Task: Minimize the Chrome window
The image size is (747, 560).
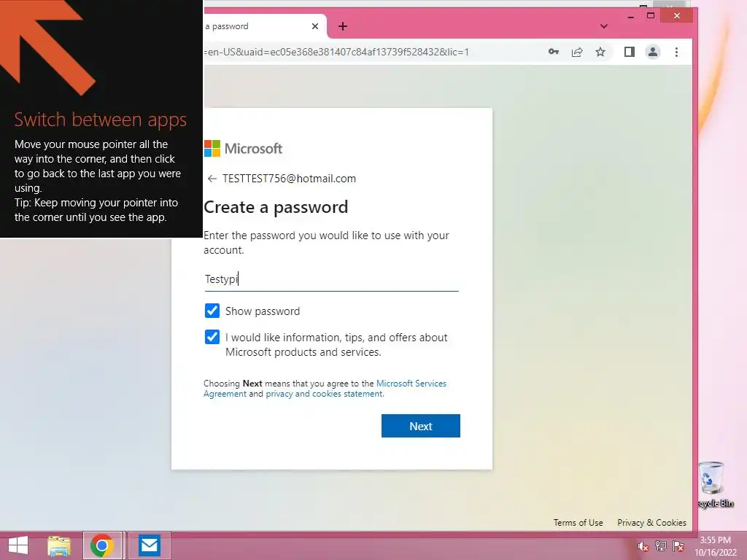Action: point(631,16)
